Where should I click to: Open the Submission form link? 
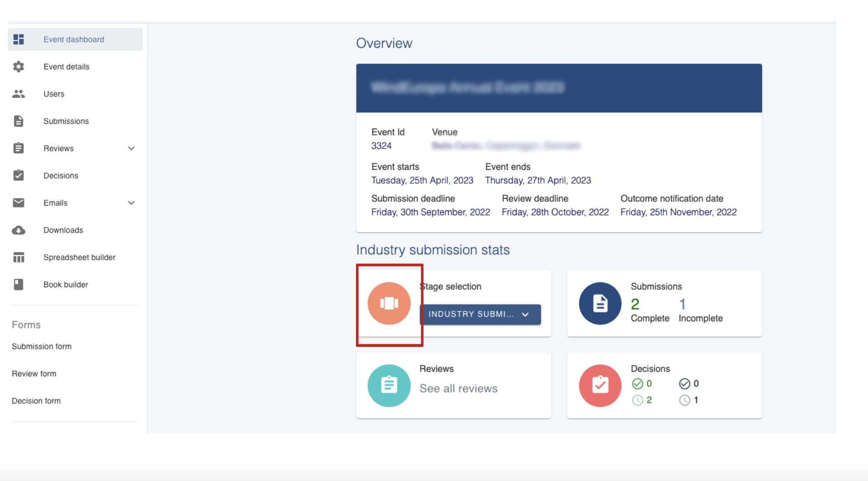(x=42, y=347)
